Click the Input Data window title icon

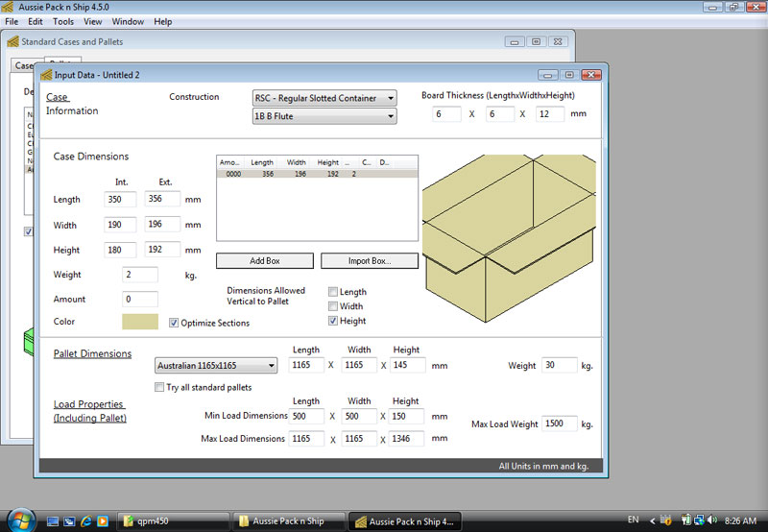pyautogui.click(x=46, y=75)
